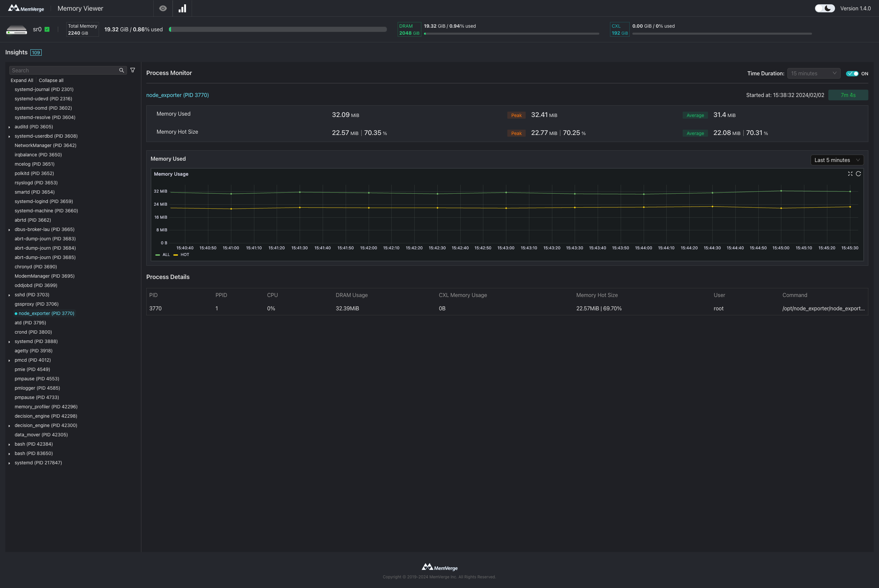
Task: Expand the sshd (PID 3703) node
Action: pyautogui.click(x=9, y=295)
